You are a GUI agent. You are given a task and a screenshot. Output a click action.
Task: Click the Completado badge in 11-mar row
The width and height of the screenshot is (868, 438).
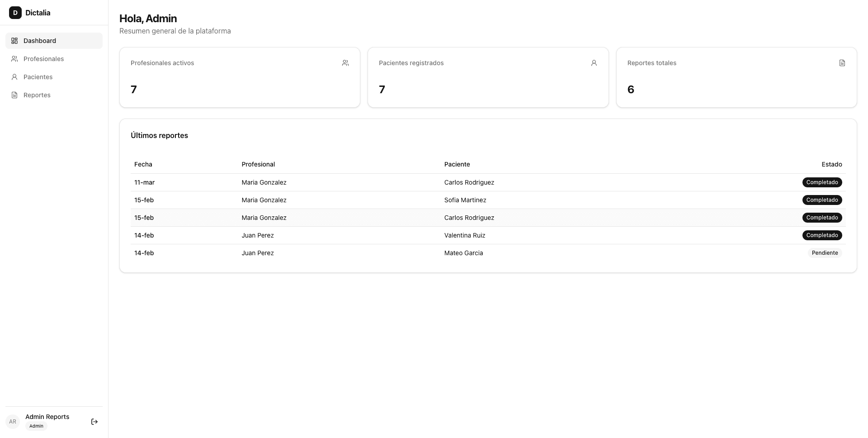(822, 182)
